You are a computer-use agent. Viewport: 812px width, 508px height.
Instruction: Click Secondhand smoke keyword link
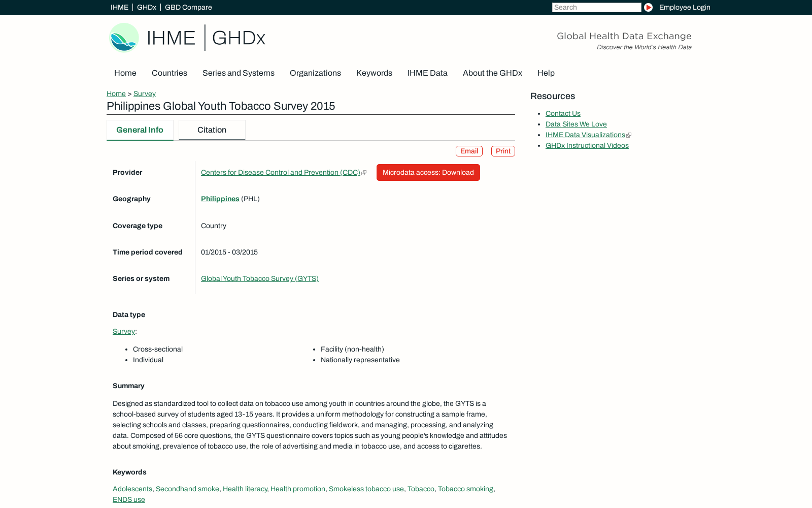[187, 489]
